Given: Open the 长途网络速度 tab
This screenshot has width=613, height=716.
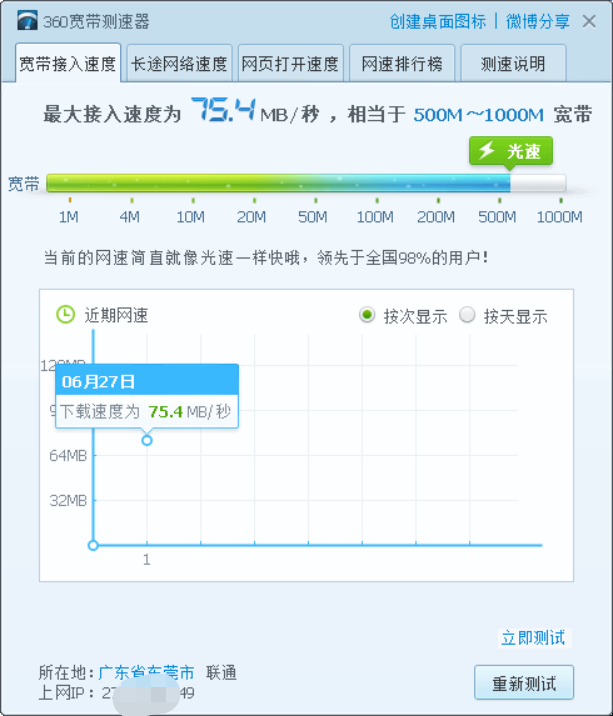Looking at the screenshot, I should (179, 63).
